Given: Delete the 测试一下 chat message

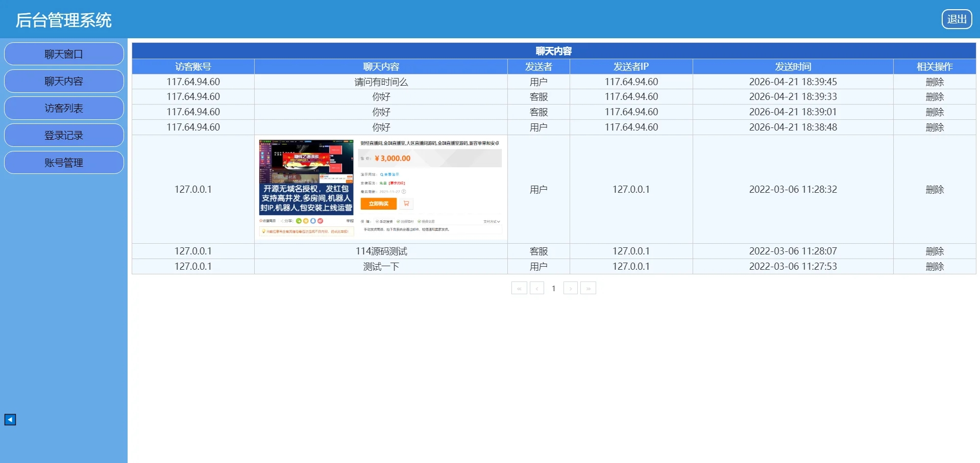Looking at the screenshot, I should [934, 267].
